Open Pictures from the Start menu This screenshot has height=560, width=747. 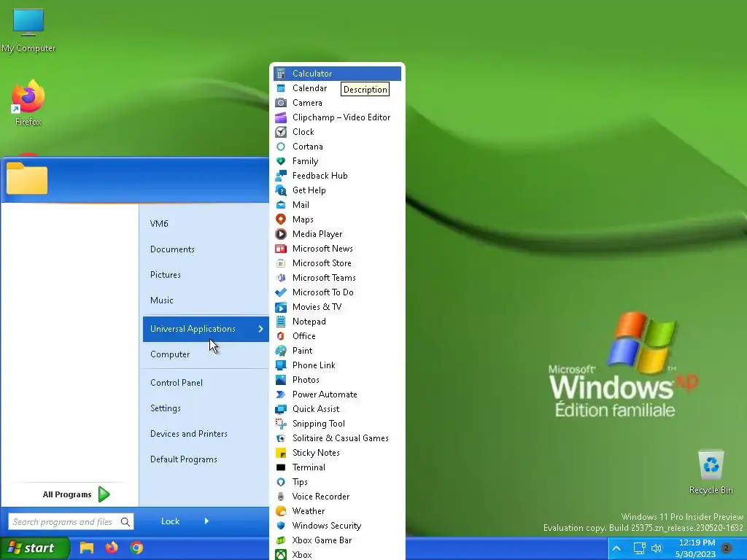coord(166,275)
